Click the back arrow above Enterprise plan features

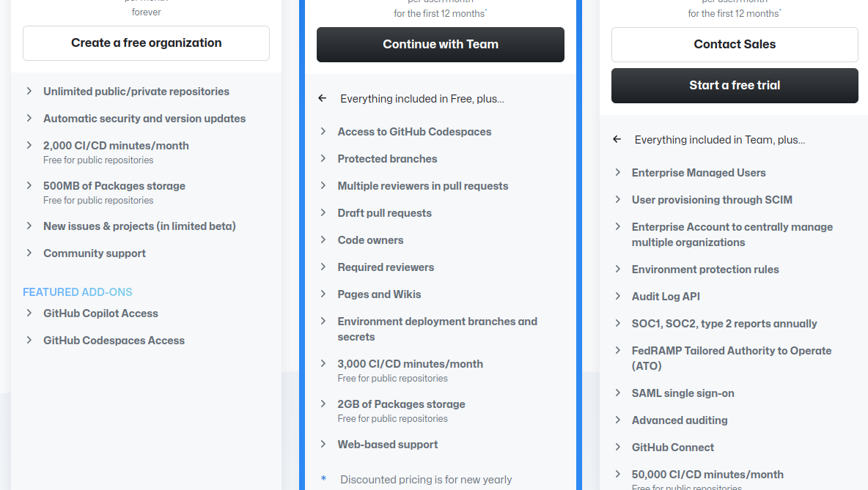(617, 139)
